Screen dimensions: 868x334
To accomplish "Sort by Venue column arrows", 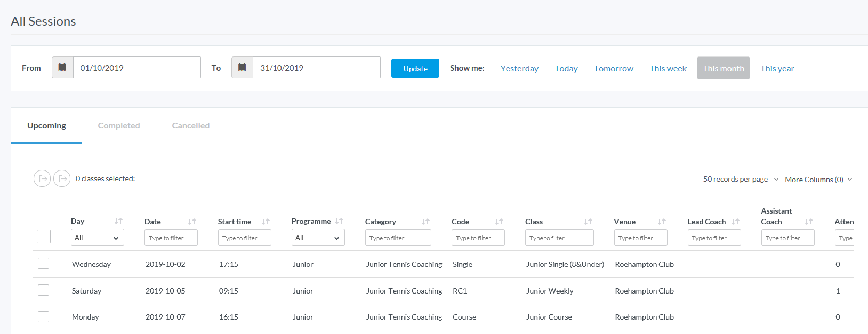I will [x=662, y=222].
